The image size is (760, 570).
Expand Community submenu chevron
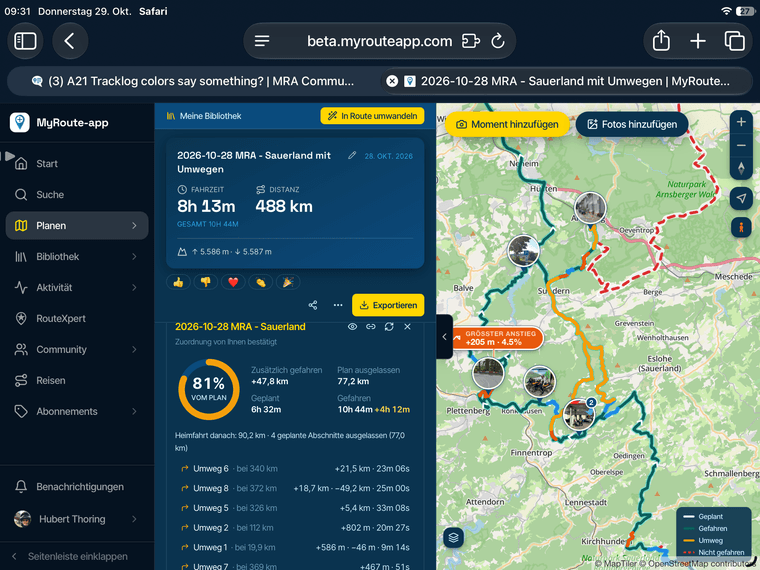point(134,350)
